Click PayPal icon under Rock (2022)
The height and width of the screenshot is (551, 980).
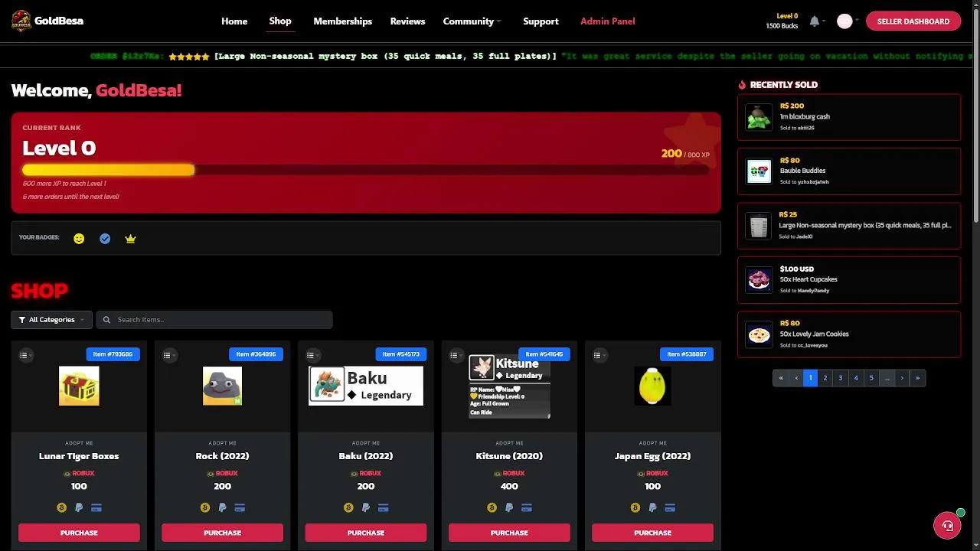click(222, 507)
